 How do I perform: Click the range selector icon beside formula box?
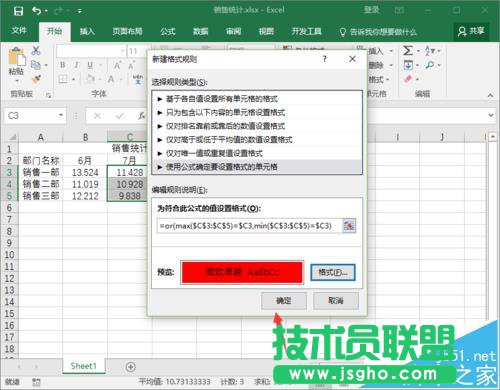349,226
